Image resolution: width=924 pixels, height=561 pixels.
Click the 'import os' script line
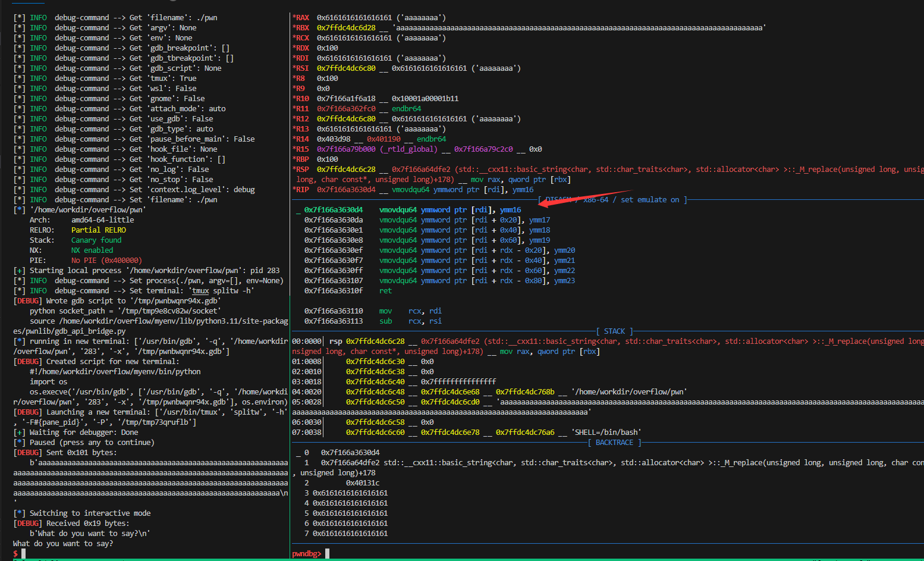coord(49,382)
